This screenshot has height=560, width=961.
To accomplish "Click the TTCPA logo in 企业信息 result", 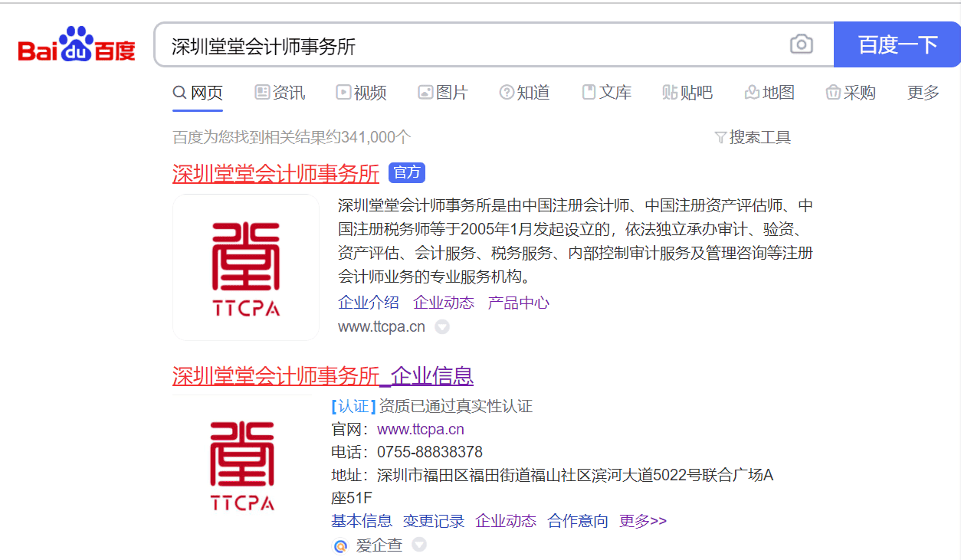I will coord(242,465).
